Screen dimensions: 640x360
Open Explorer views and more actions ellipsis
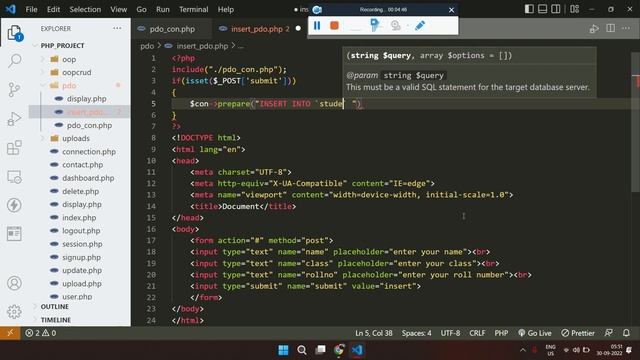pyautogui.click(x=118, y=28)
